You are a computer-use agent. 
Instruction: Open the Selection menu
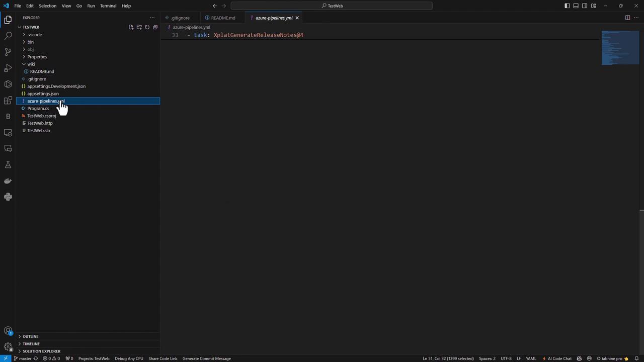click(x=48, y=6)
